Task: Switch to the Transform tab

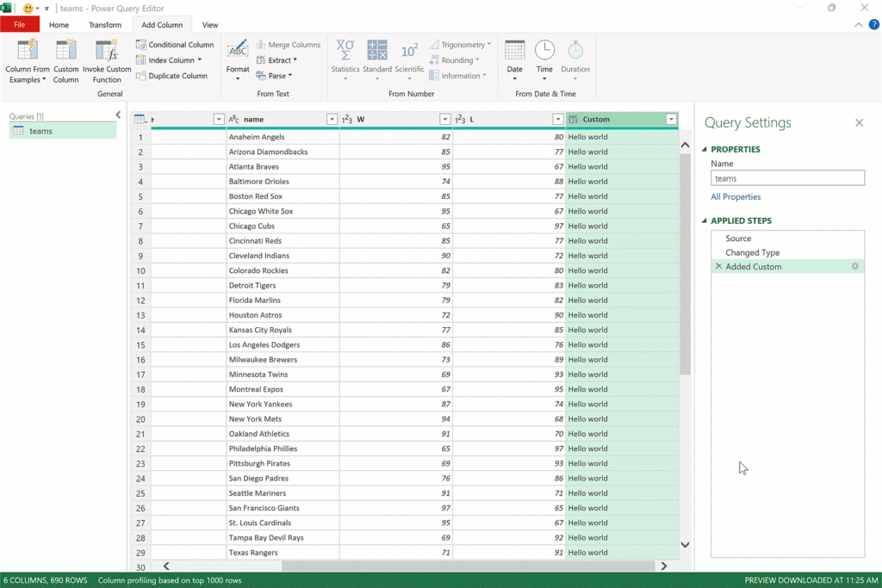Action: tap(105, 25)
